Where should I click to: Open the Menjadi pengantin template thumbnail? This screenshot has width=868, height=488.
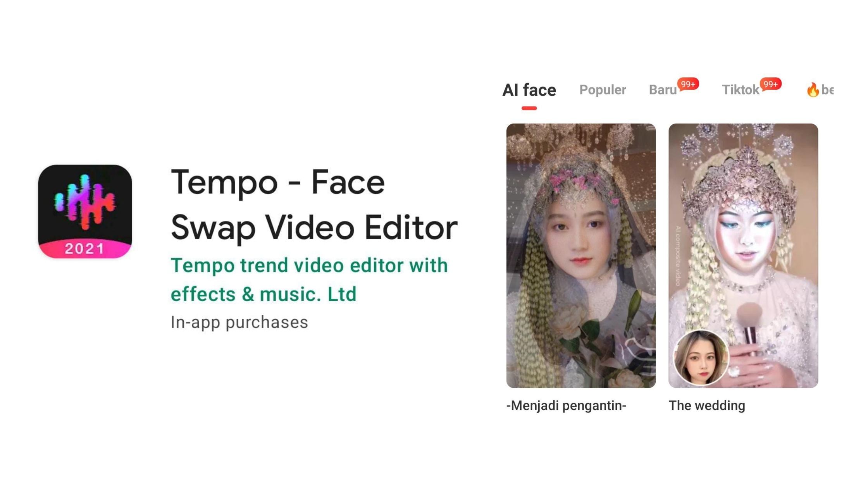[581, 256]
